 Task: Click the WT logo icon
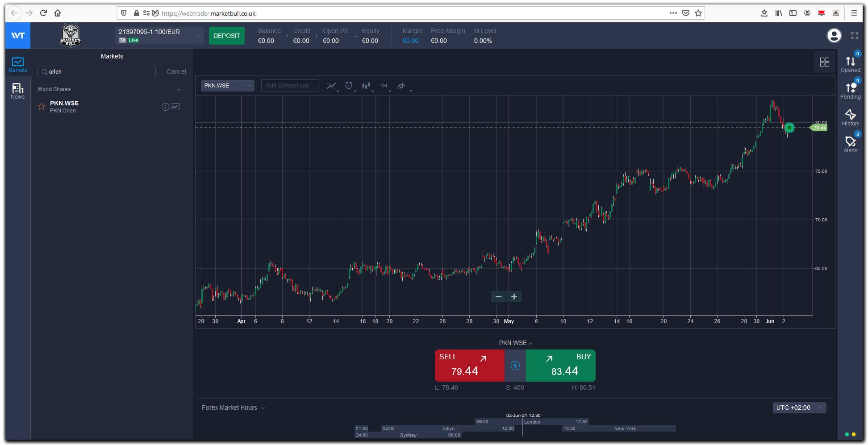coord(18,35)
